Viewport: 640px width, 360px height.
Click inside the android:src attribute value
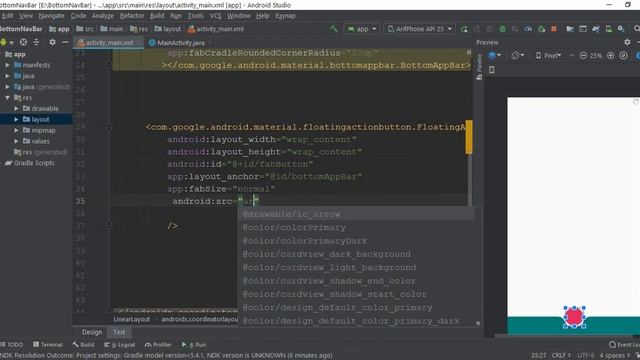click(249, 201)
